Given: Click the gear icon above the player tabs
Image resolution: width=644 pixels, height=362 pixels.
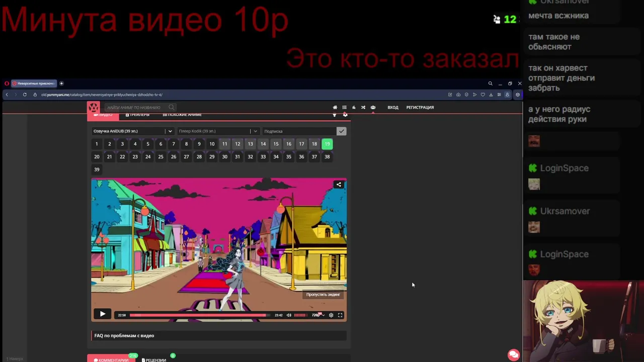Looking at the screenshot, I should pos(345,115).
